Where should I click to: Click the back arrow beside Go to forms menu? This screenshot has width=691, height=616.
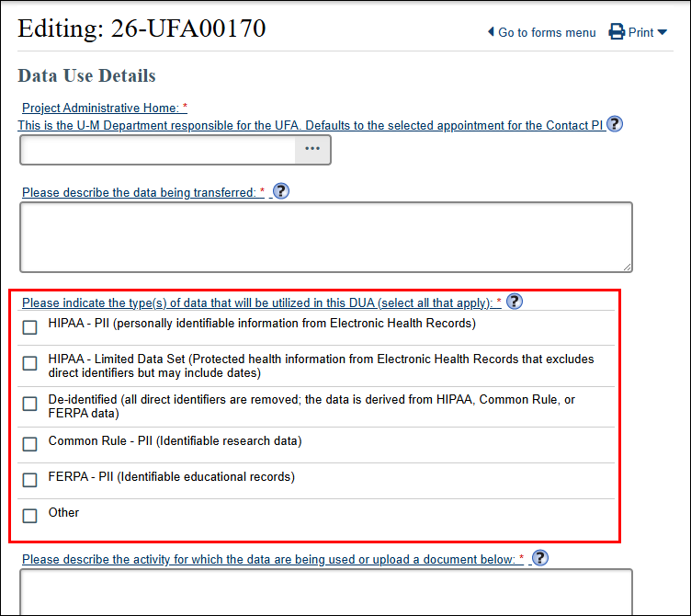click(x=491, y=32)
